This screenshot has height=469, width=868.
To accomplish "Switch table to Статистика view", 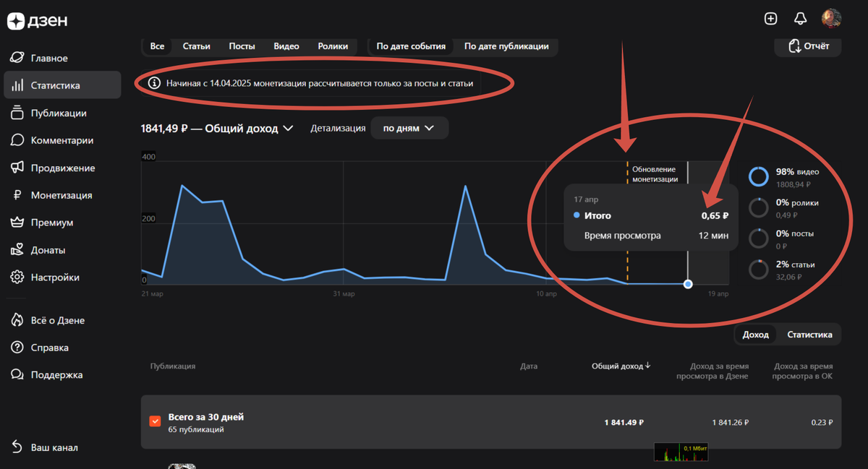I will click(x=809, y=335).
